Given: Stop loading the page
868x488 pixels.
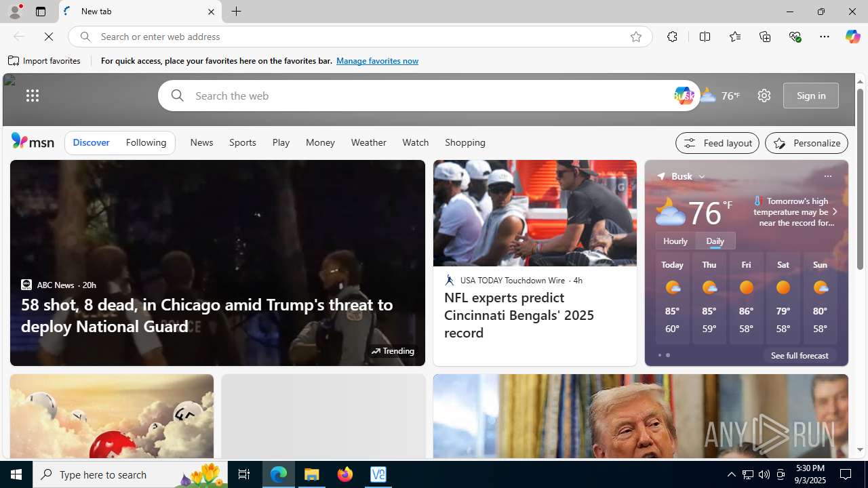Looking at the screenshot, I should [49, 37].
